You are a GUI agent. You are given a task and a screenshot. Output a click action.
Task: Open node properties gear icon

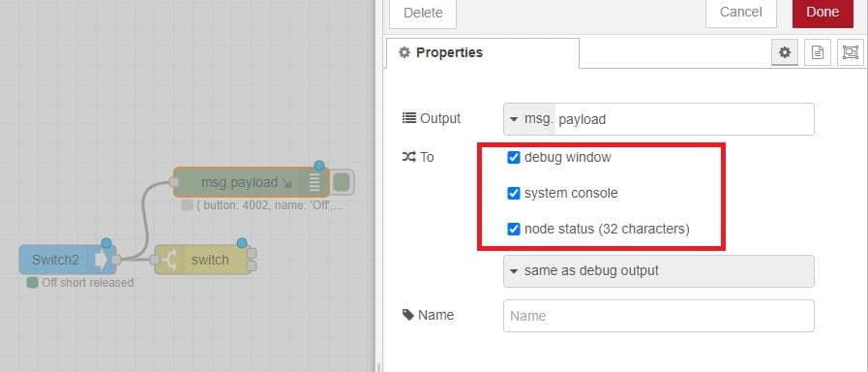point(785,52)
